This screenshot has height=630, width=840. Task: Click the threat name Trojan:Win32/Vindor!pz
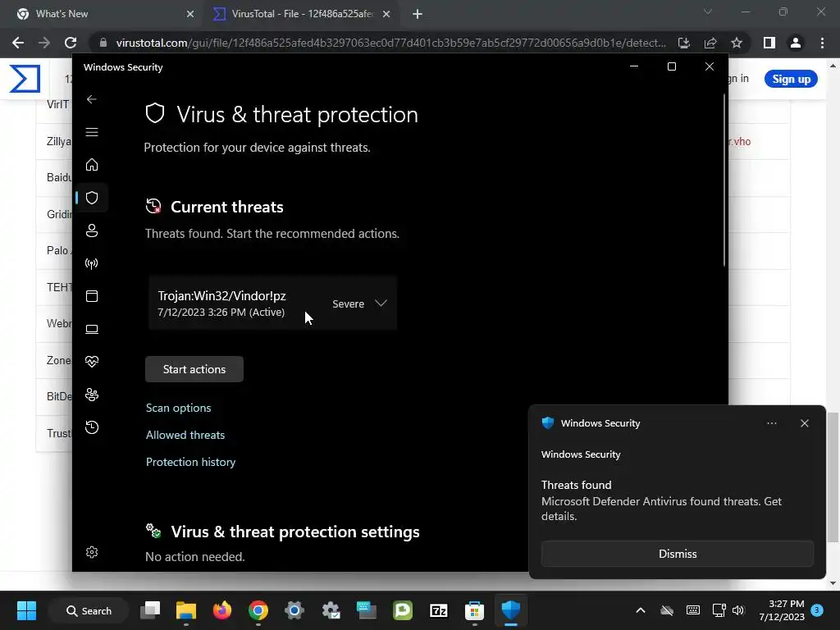[x=221, y=296]
